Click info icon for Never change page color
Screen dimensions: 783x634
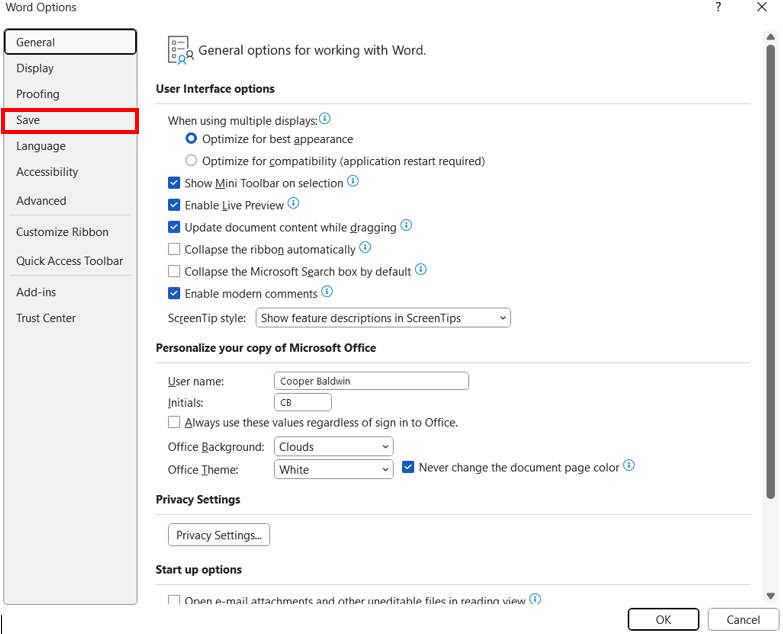(x=629, y=465)
